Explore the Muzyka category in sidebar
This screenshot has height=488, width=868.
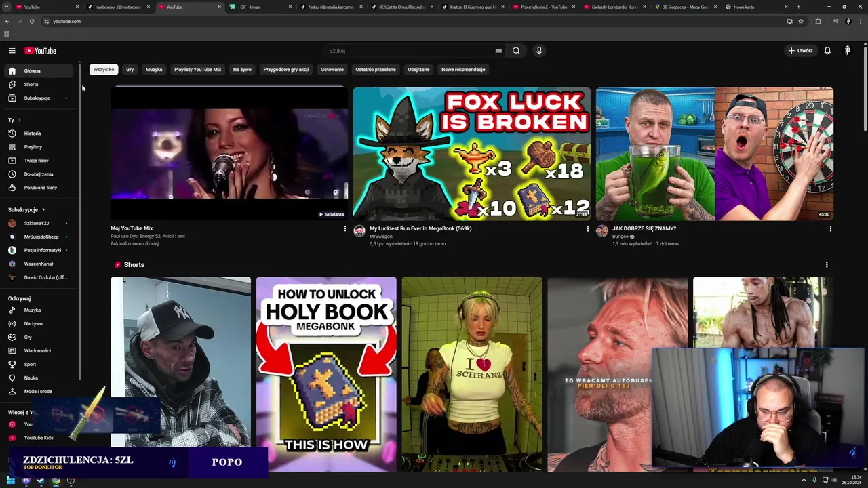tap(38, 310)
